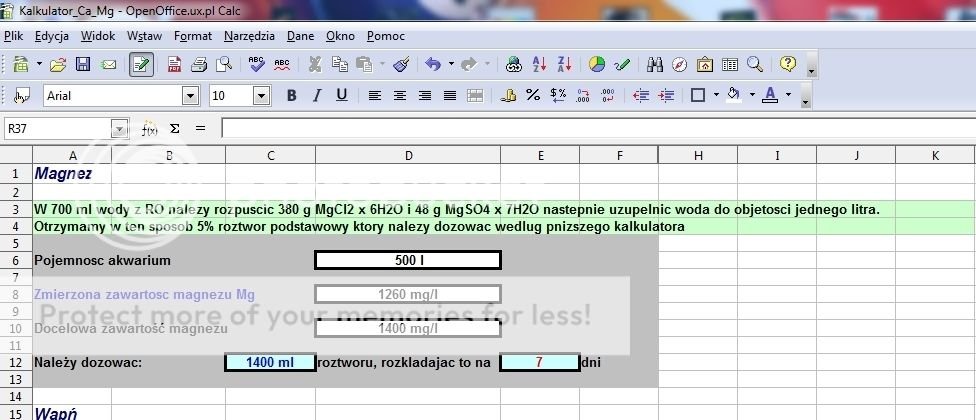Paste clipboard contents with the Paste icon
Image resolution: width=976 pixels, height=420 pixels.
point(364,64)
